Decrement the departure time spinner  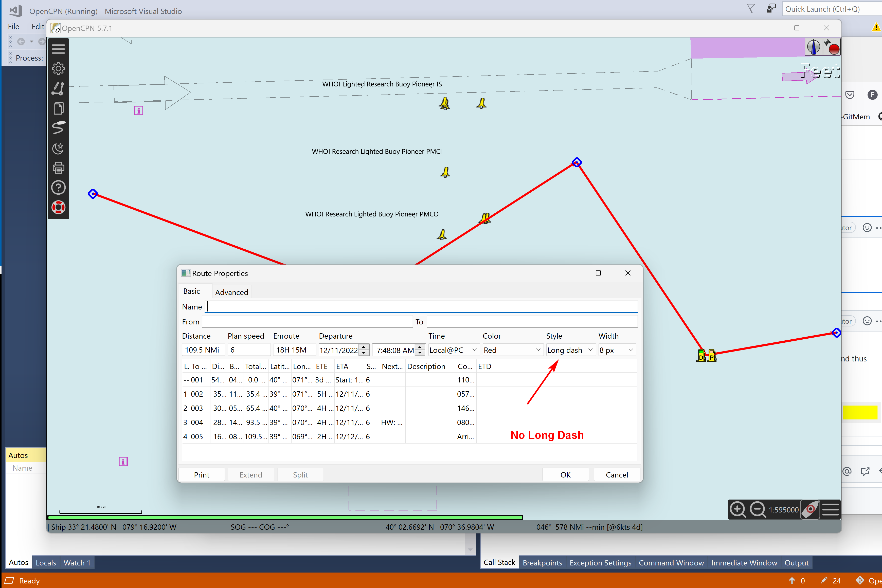[420, 353]
